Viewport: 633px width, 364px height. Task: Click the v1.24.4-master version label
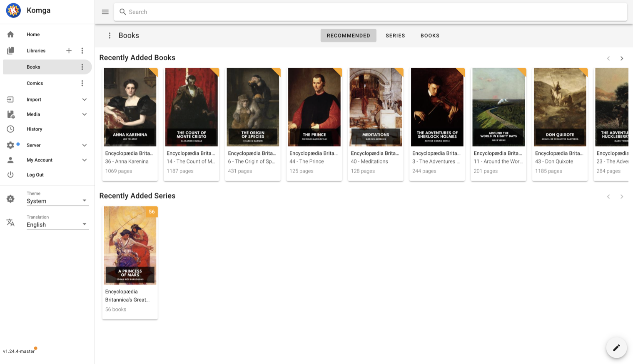pos(19,352)
